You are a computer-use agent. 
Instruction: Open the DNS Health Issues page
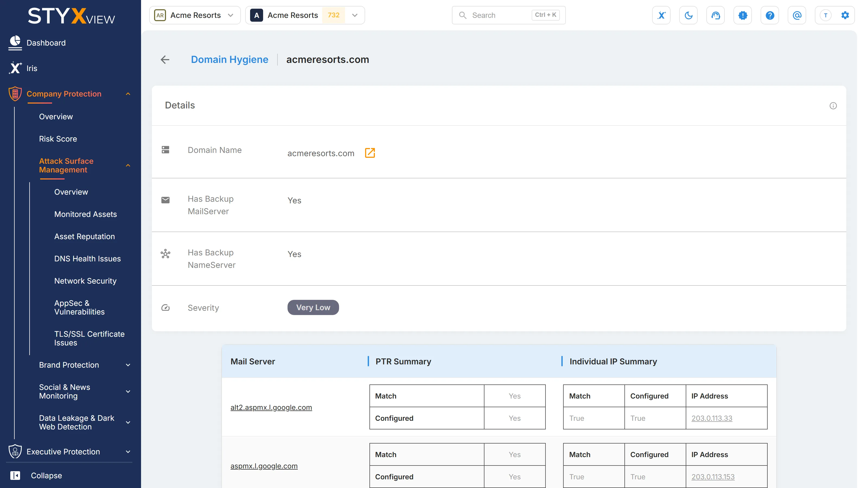click(88, 259)
